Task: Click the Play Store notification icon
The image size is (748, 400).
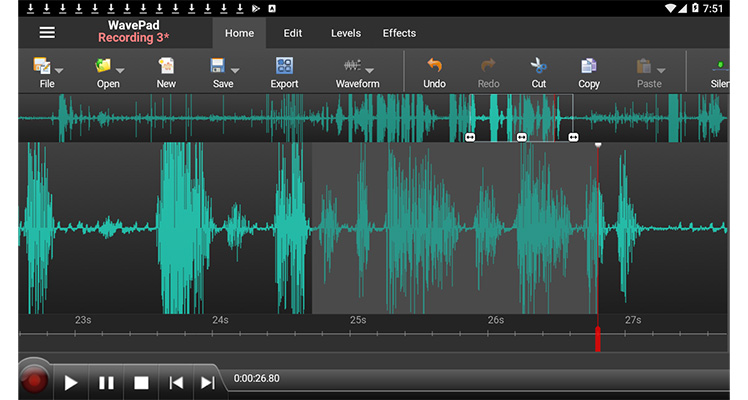Action: (x=256, y=9)
